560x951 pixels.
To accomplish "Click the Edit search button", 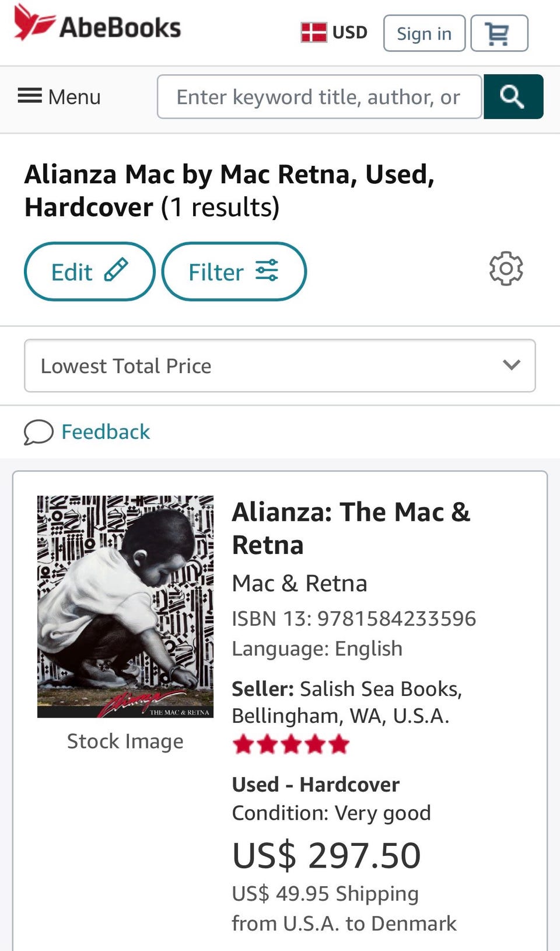I will [89, 271].
